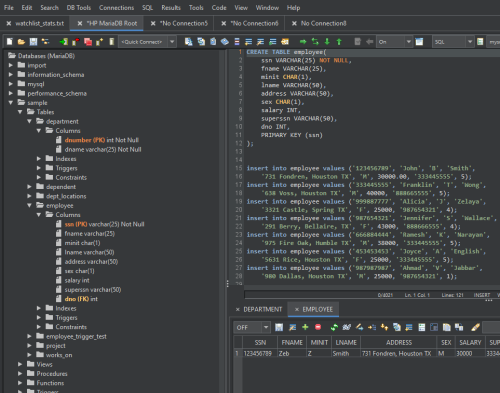Open a file with the folder icon
Viewport: 500px width, 393px height.
click(21, 42)
